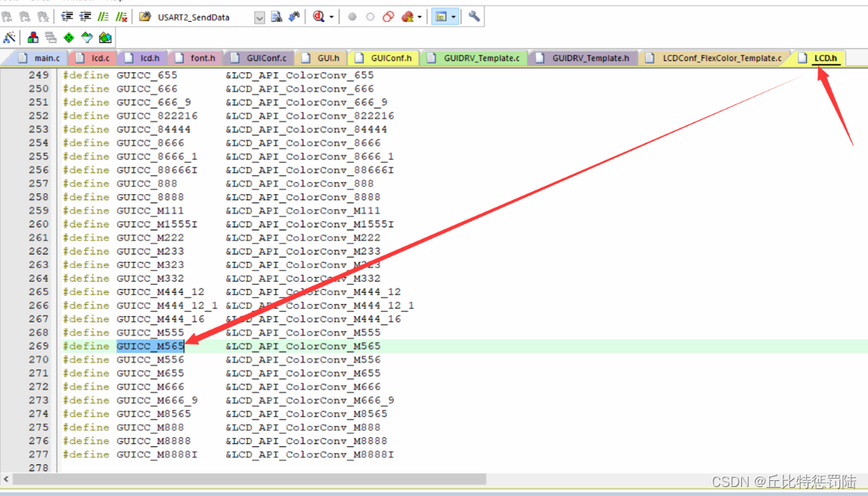Open dropdown arrow next to debug icon
Screen dimensions: 868x496
coord(331,17)
